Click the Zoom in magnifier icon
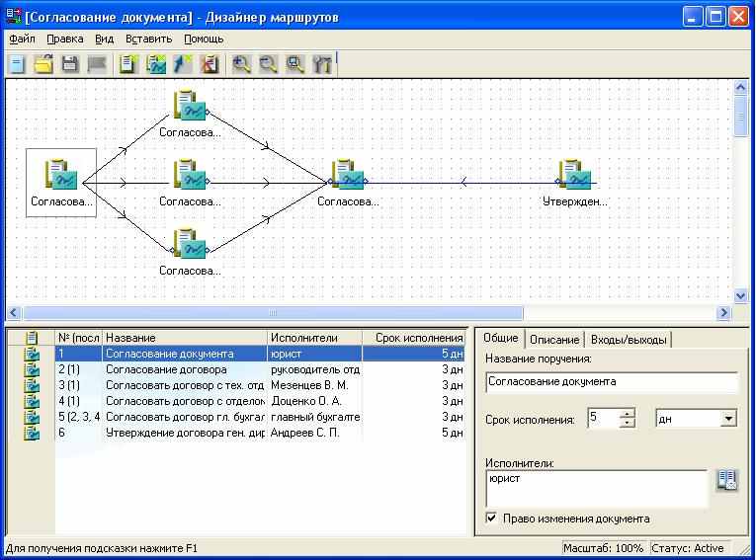756x560 pixels. (241, 64)
